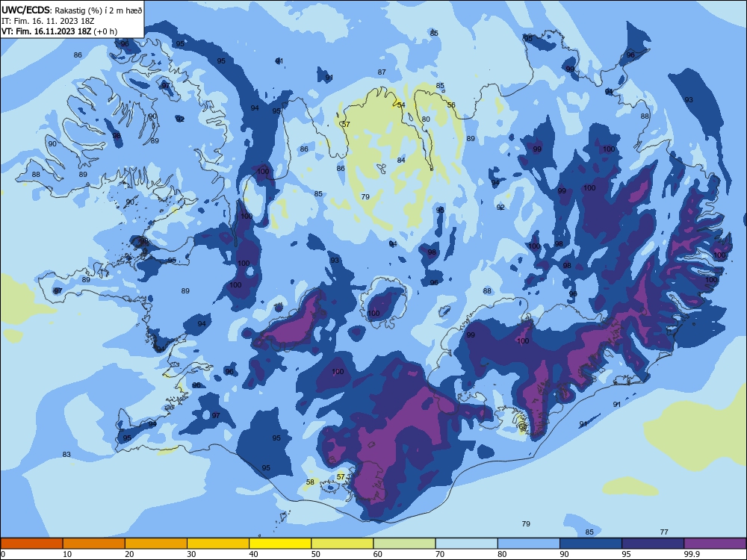Click the legend tick label '10'
The height and width of the screenshot is (560, 747).
tap(67, 554)
